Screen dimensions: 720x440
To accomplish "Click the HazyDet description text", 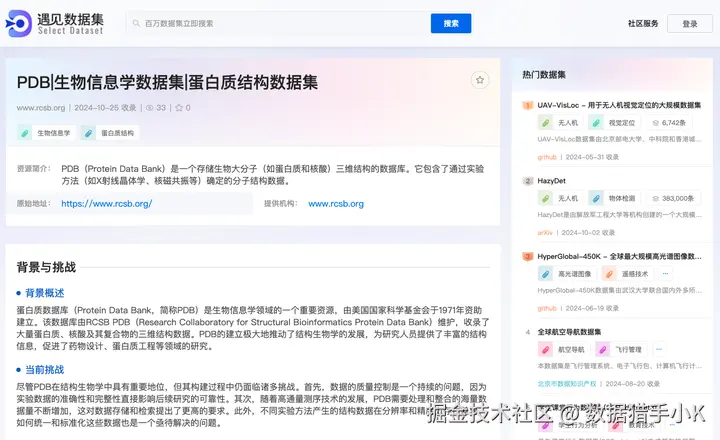I will [619, 214].
